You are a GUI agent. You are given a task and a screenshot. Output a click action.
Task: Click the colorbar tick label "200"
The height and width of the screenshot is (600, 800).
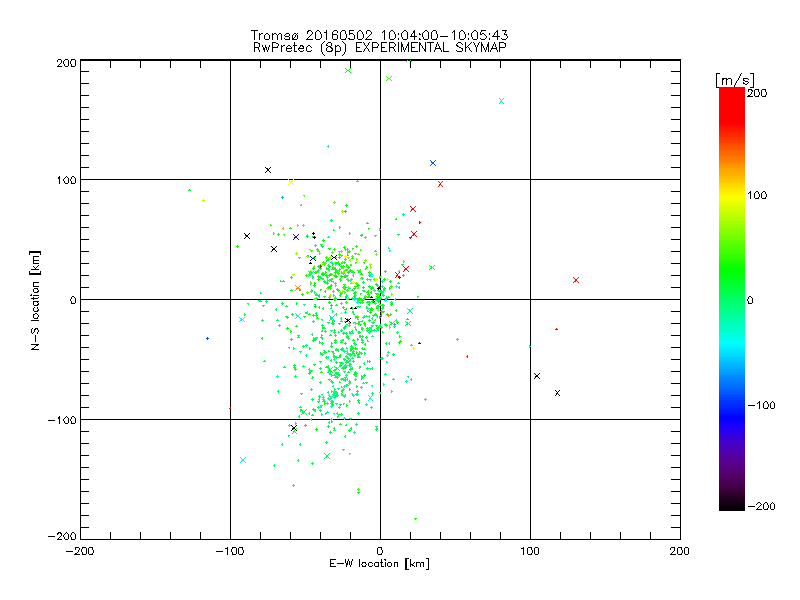(x=757, y=93)
